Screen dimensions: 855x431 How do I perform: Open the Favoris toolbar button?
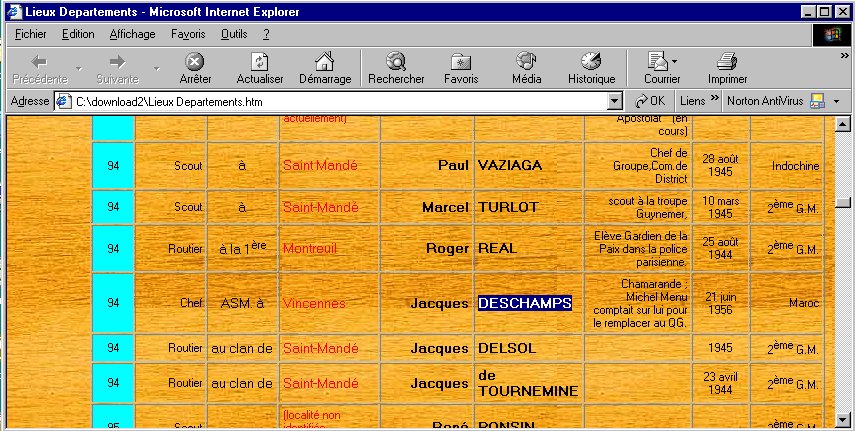(x=460, y=63)
